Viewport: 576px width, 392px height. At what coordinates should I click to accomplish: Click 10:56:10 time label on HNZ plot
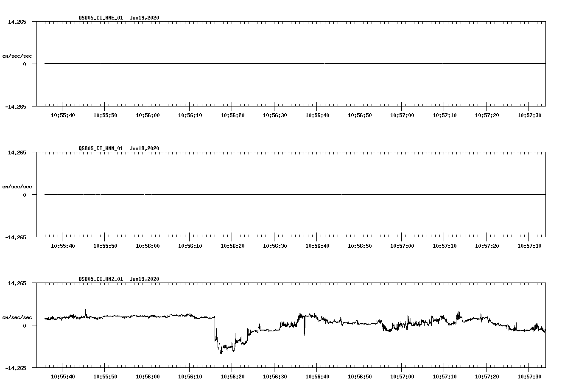[190, 376]
